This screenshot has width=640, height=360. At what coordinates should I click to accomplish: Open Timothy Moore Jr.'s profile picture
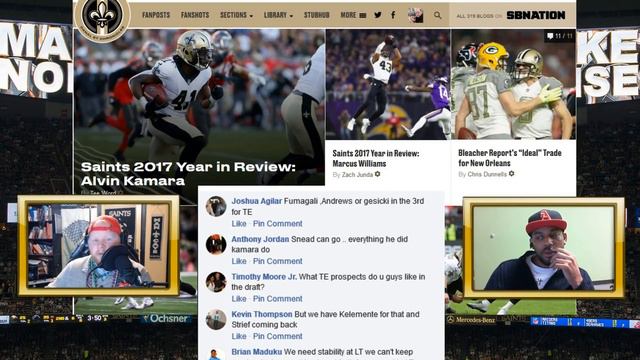click(216, 282)
